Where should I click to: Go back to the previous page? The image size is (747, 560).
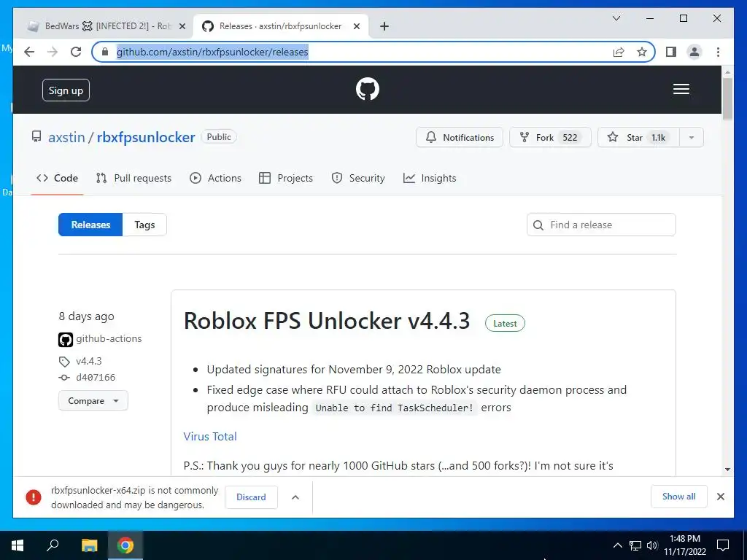[29, 52]
